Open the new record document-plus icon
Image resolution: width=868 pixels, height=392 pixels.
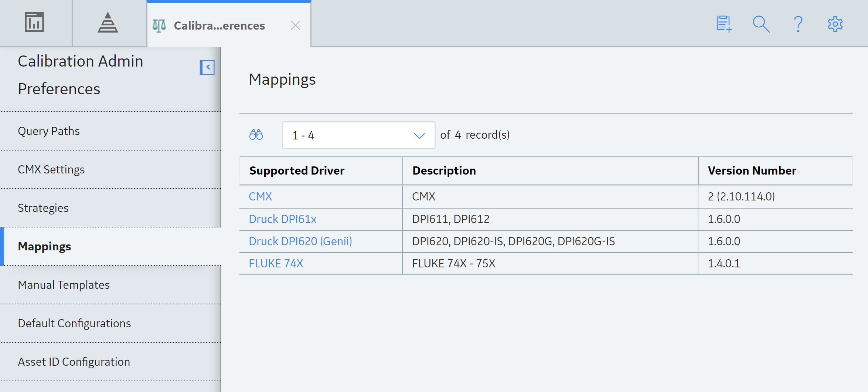[724, 24]
